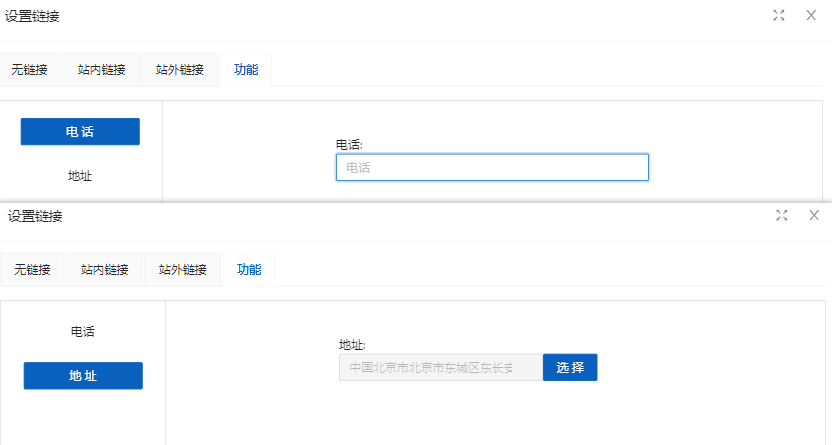Click the address field showing 中国北京市
832x445 pixels.
(440, 368)
